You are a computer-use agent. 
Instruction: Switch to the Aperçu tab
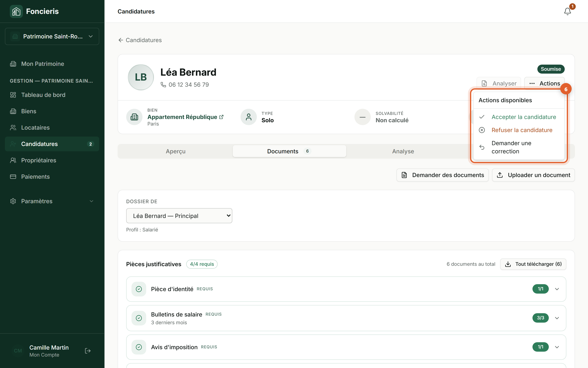point(175,151)
